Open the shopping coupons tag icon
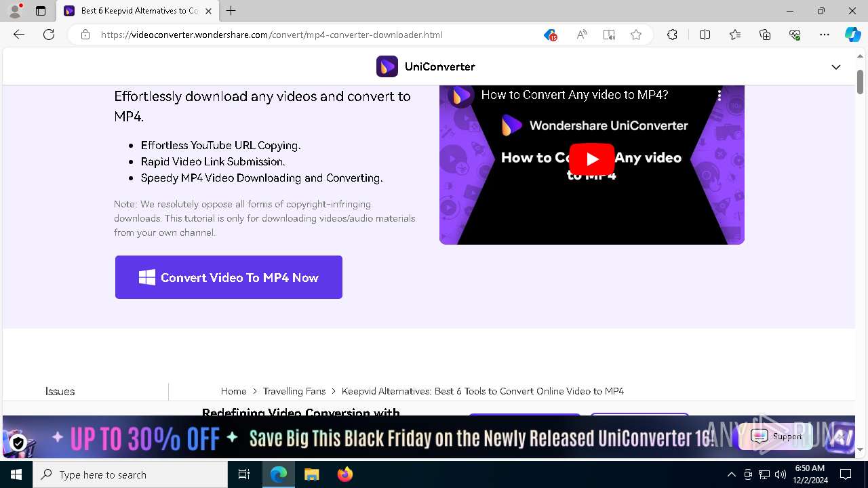The image size is (868, 488). (550, 35)
